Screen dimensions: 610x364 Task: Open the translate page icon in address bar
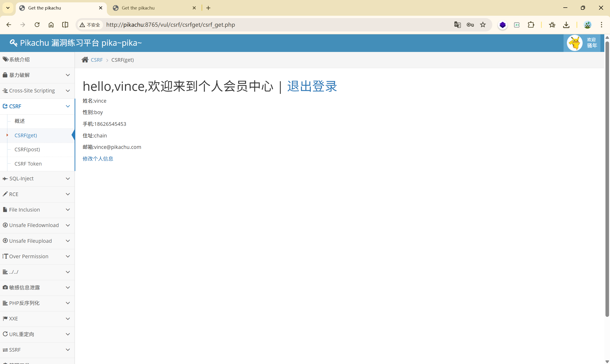tap(457, 25)
